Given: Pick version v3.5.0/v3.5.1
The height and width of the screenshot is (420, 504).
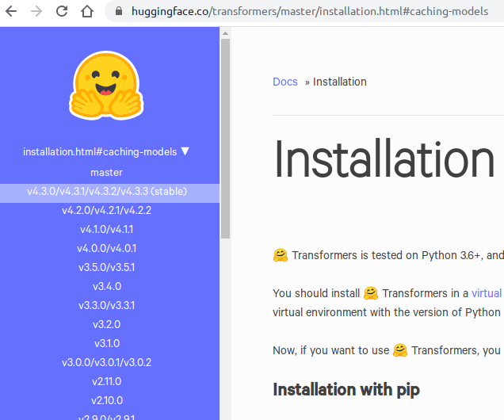Looking at the screenshot, I should [106, 267].
